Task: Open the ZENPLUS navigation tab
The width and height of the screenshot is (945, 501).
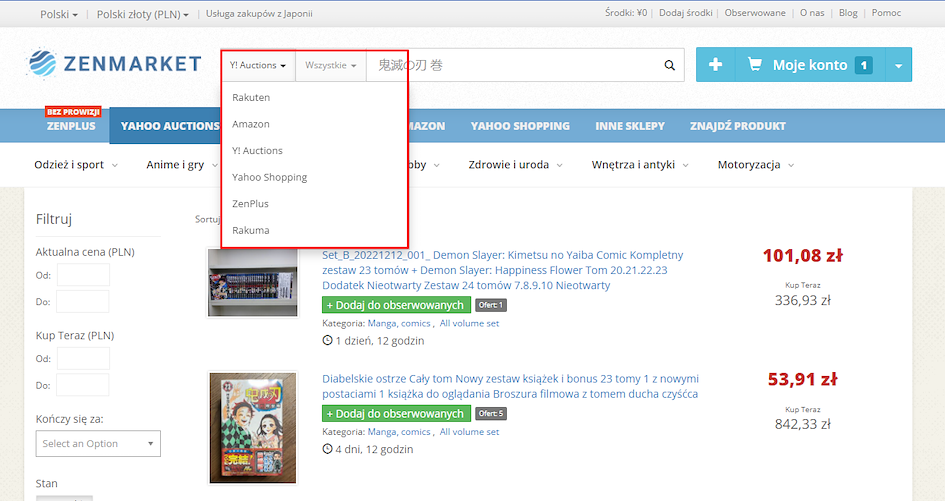Action: 71,126
